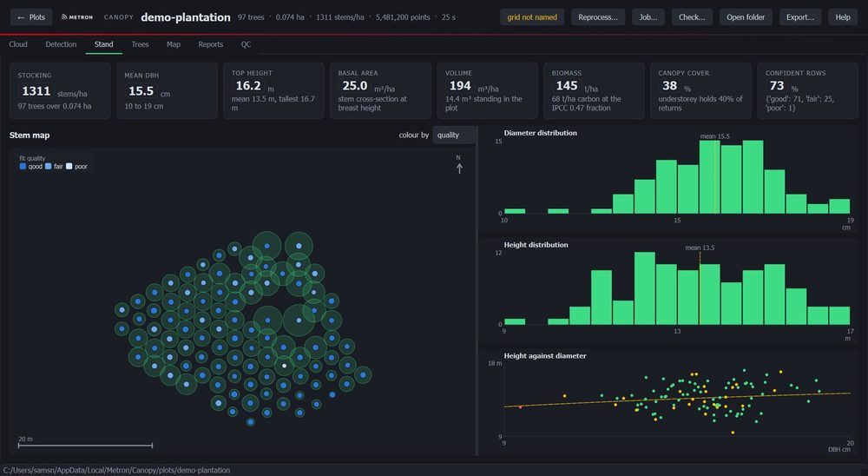Switch to the Detection tab
Image resolution: width=868 pixels, height=476 pixels.
[61, 44]
